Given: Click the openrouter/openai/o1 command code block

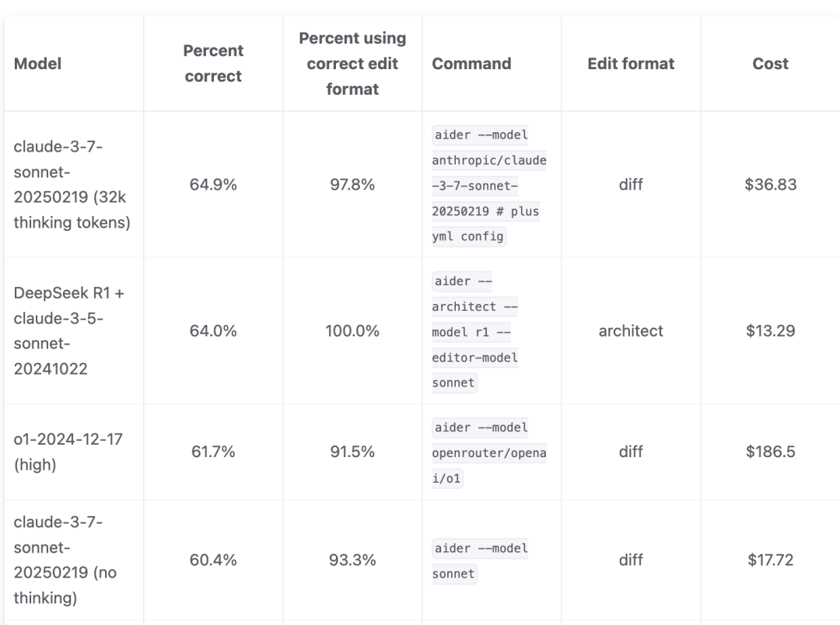Looking at the screenshot, I should [x=489, y=452].
